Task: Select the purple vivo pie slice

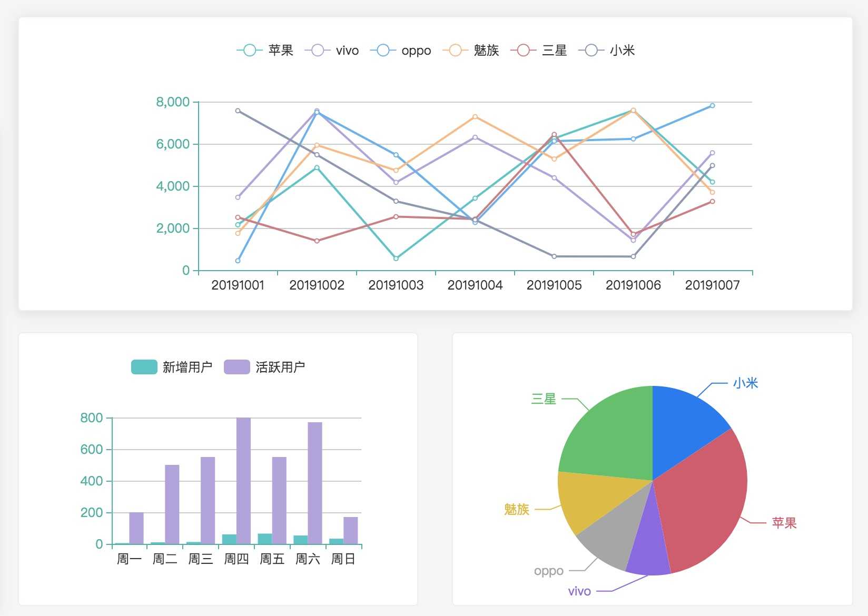Action: [649, 548]
